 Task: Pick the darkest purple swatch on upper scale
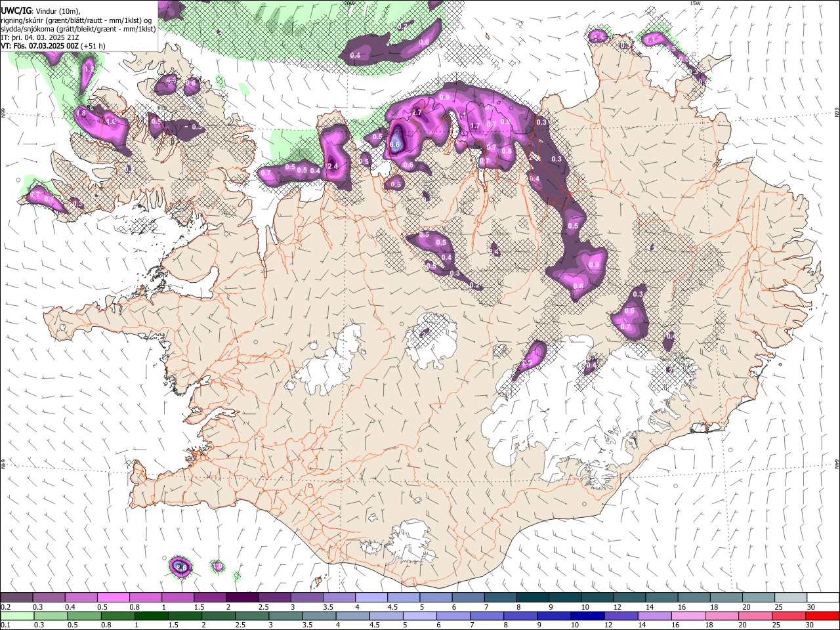point(242,598)
